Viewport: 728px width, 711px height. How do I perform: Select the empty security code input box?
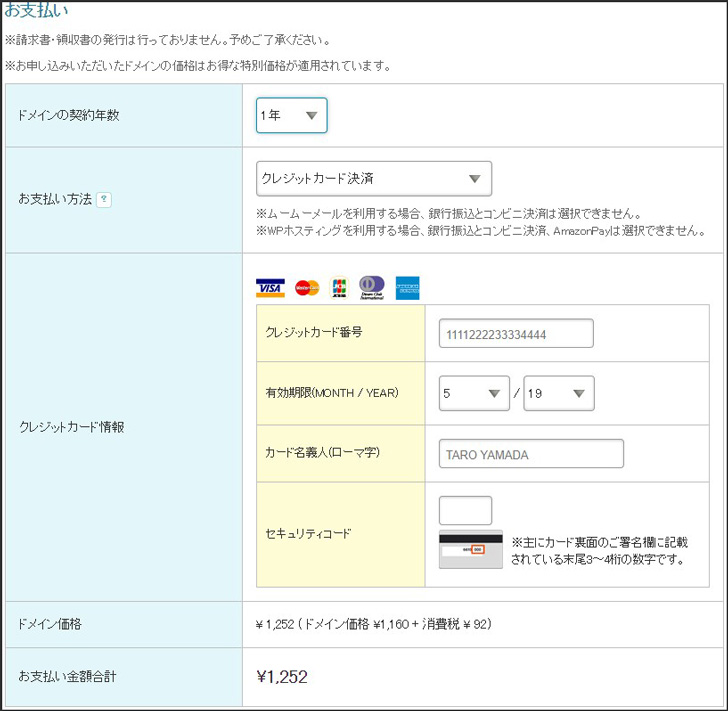465,510
